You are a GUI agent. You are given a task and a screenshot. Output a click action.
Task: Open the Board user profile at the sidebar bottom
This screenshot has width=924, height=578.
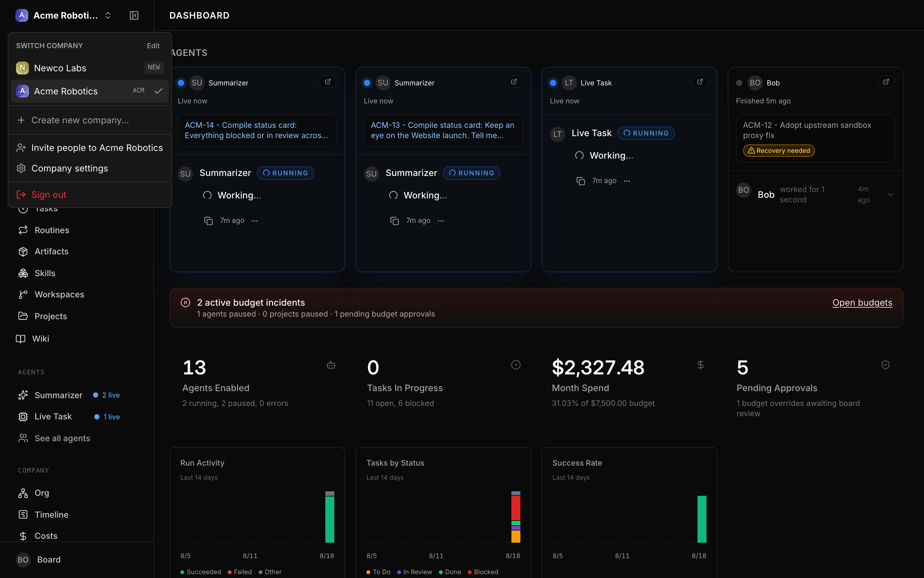click(77, 560)
